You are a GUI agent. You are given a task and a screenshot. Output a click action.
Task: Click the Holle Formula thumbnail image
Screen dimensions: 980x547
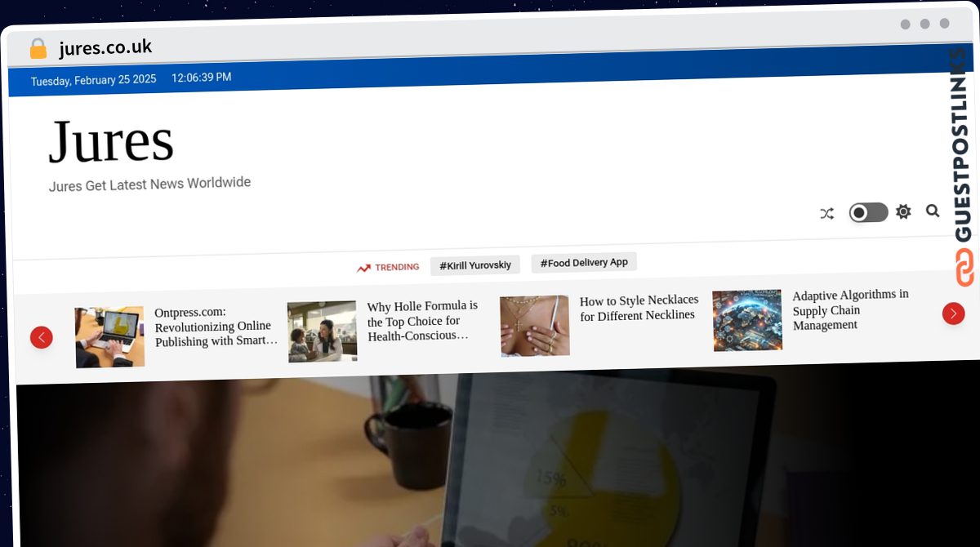coord(323,331)
